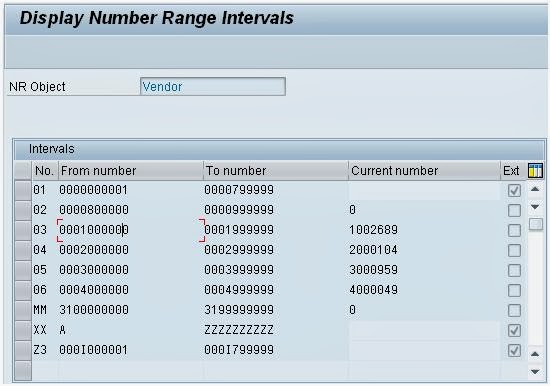Toggle Ext checkbox for interval 04

point(514,251)
